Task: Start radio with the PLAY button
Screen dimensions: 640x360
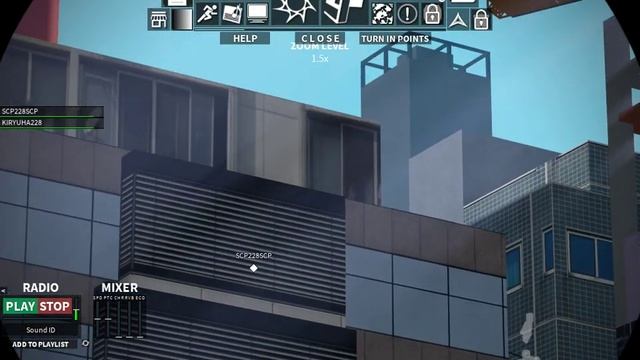Action: coord(20,306)
